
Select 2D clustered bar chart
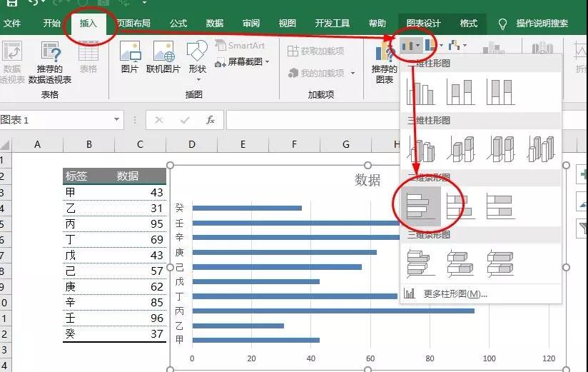tap(421, 206)
